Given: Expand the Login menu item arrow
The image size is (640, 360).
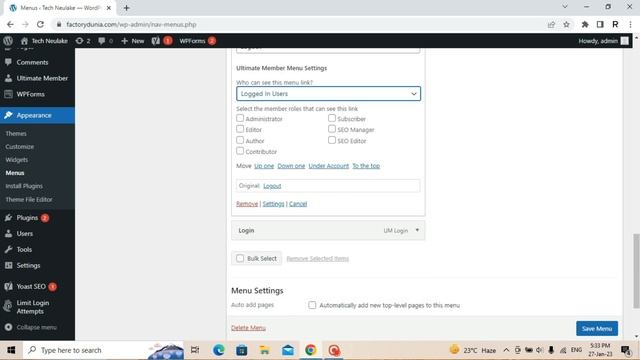Looking at the screenshot, I should 417,230.
